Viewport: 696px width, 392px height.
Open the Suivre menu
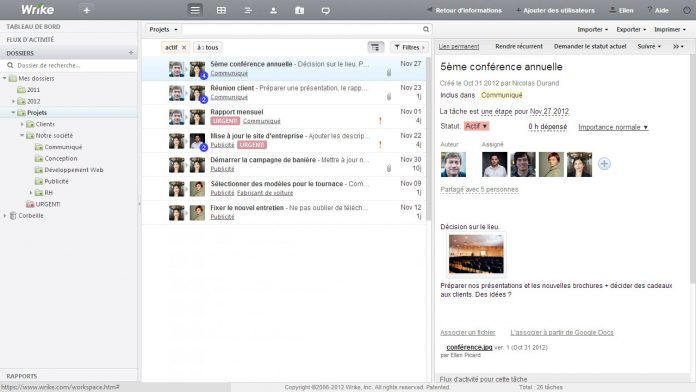point(649,46)
